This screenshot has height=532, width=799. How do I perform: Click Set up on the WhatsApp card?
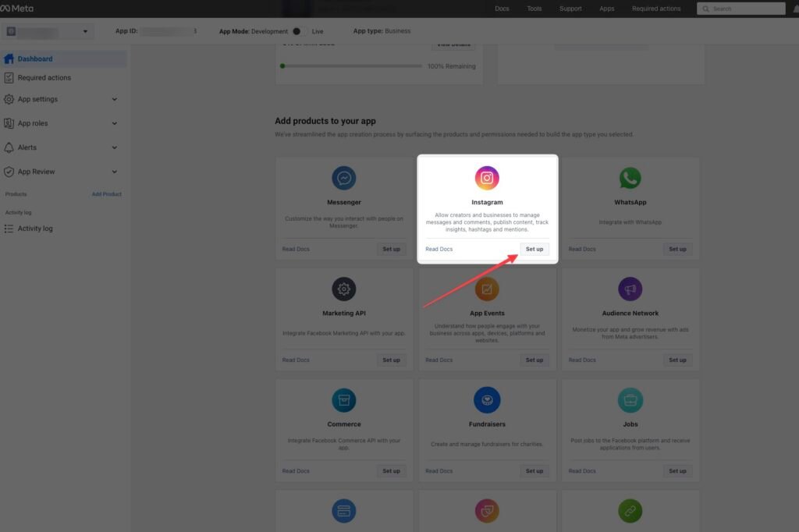pos(678,249)
